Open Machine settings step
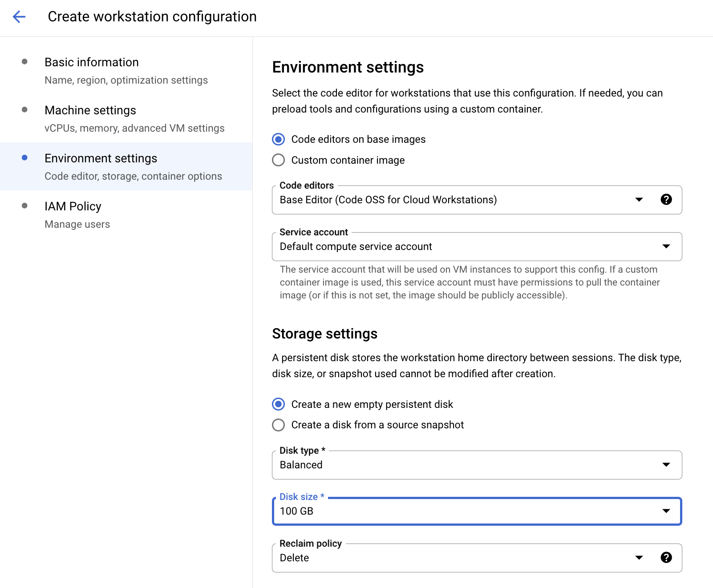The image size is (713, 588). (90, 110)
